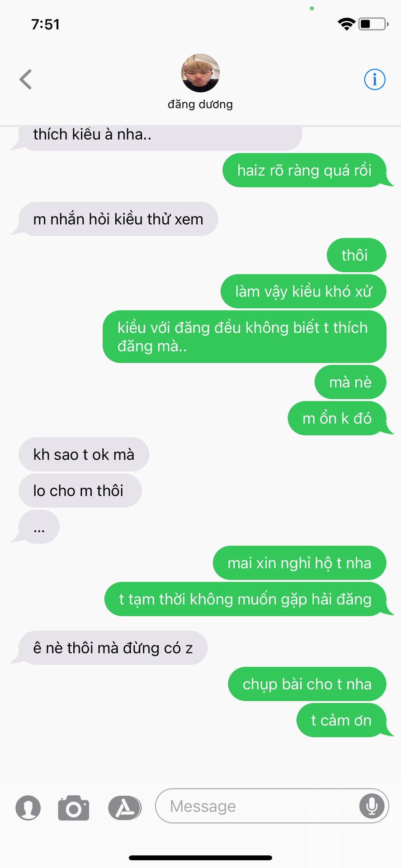Tap the message 'kh sao t ok mà'
Image resolution: width=401 pixels, height=868 pixels.
tap(84, 454)
